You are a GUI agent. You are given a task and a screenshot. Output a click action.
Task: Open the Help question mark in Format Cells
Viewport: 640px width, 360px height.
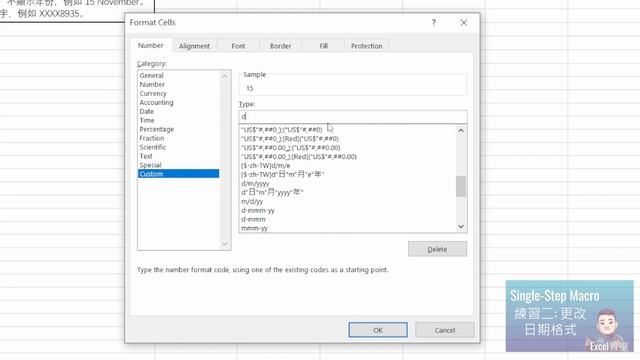[x=433, y=22]
